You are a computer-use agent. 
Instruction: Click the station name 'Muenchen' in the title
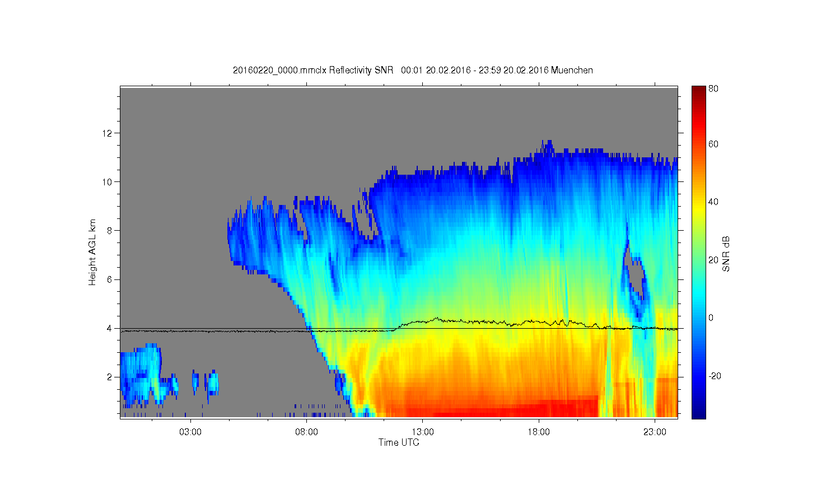pyautogui.click(x=572, y=71)
